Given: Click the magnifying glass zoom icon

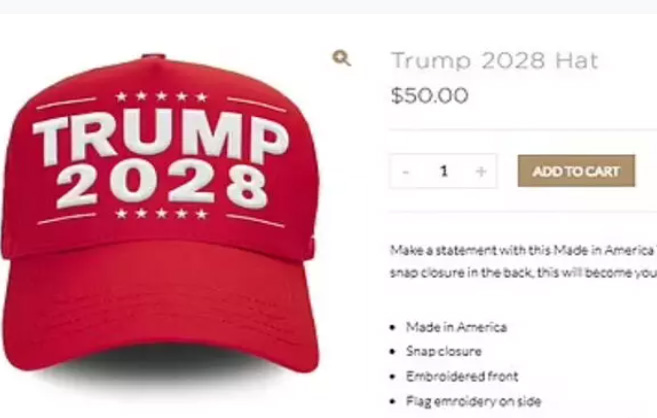Looking at the screenshot, I should (342, 58).
